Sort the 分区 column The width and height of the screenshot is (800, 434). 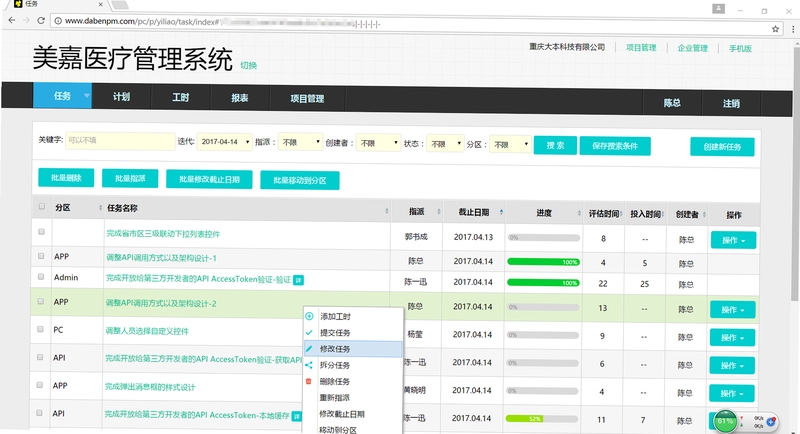[x=100, y=208]
